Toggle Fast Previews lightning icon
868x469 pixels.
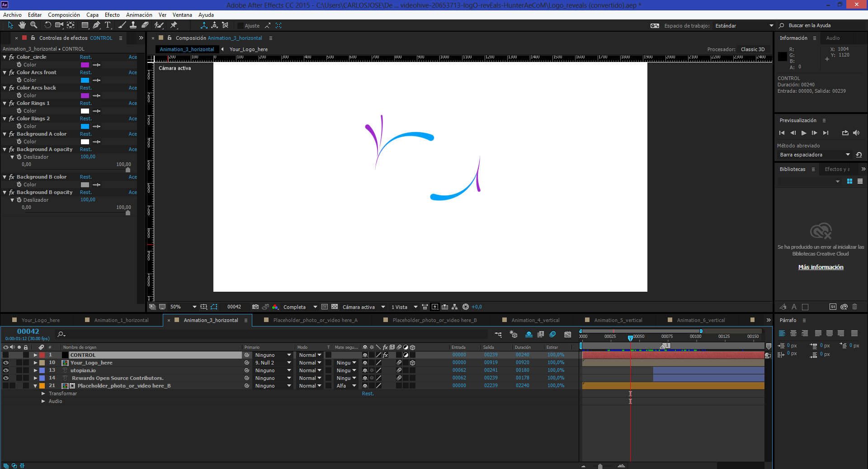tap(435, 307)
